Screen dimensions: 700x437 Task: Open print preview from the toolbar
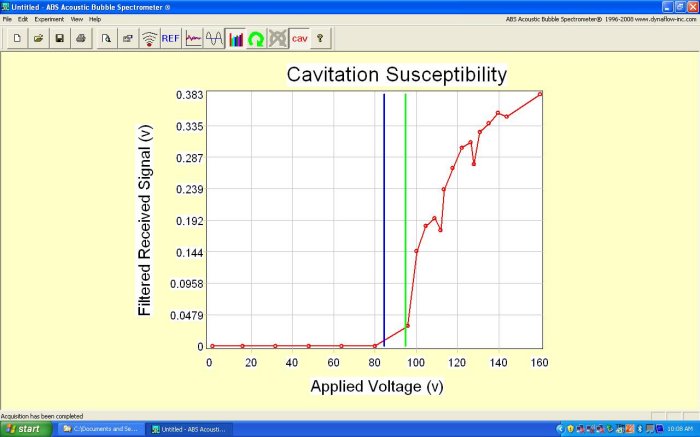point(105,39)
